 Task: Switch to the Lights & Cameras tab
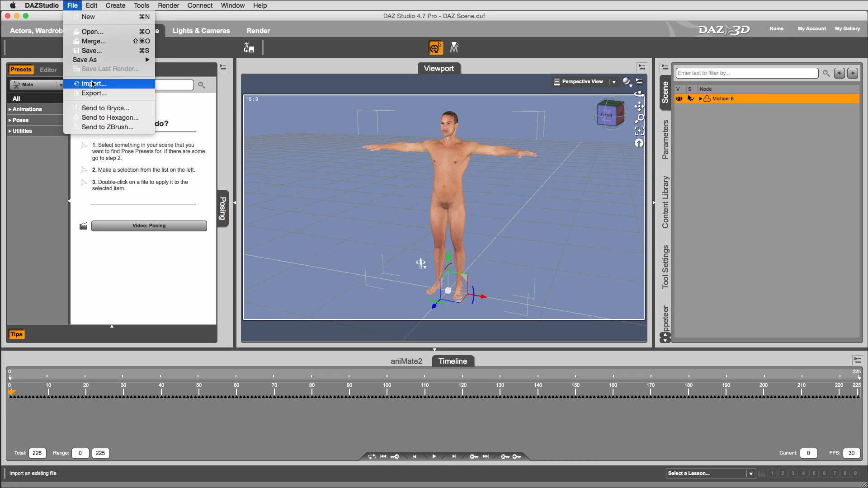(201, 31)
